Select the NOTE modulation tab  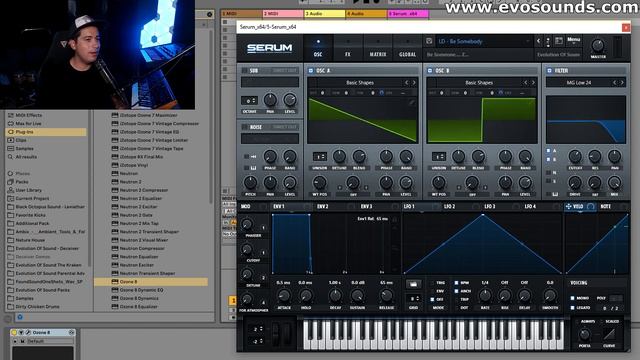(606, 207)
